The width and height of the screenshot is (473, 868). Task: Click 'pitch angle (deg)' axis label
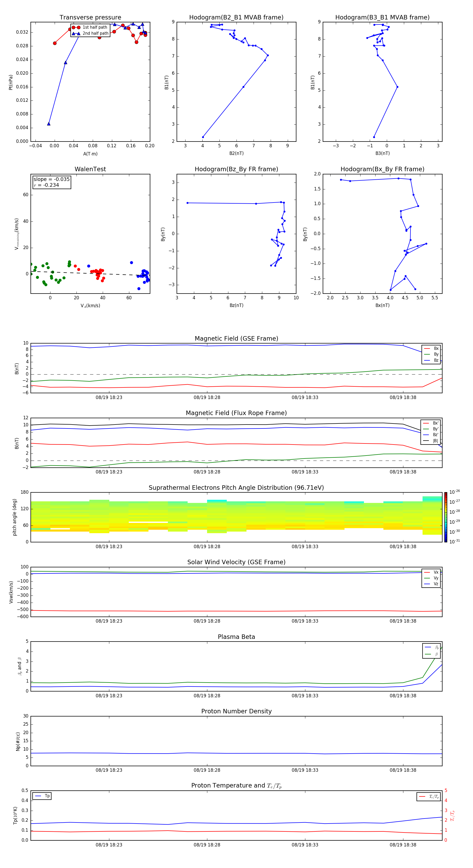(x=14, y=517)
